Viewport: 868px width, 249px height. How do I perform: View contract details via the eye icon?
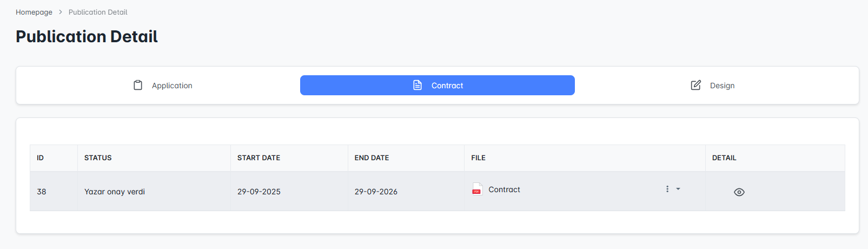(739, 192)
